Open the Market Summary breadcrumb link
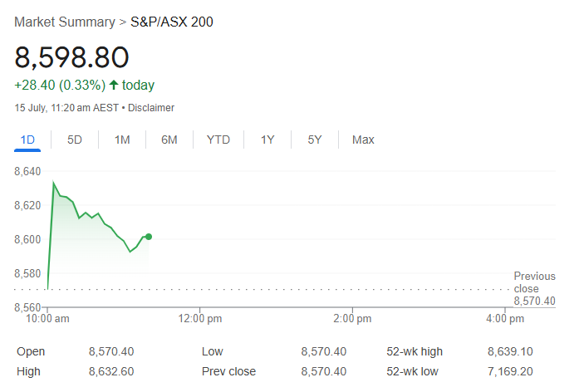This screenshot has width=584, height=392. tap(65, 22)
